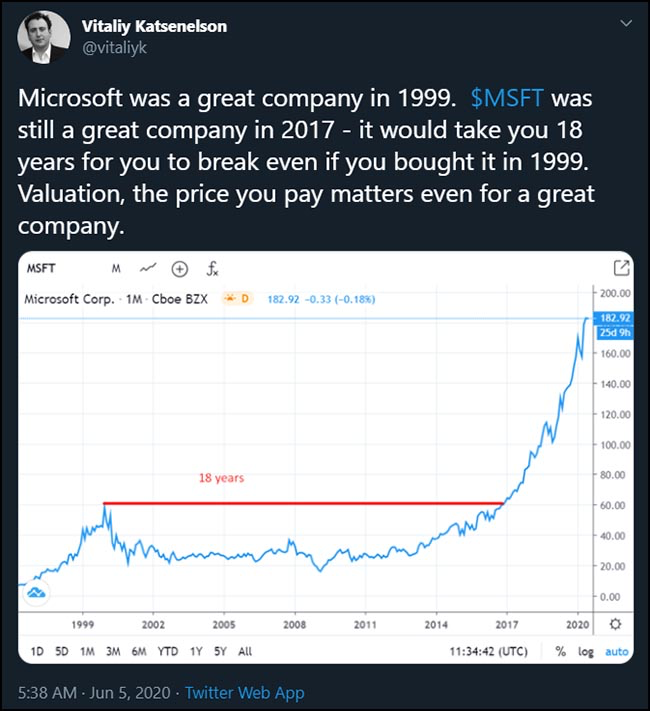Viewport: 650px width, 711px height.
Task: Click the 182.92 current price label
Action: point(615,318)
